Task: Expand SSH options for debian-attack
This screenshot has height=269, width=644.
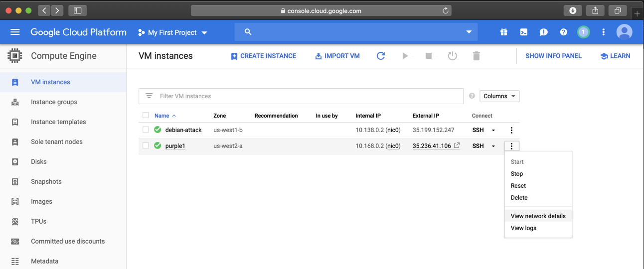Action: pos(493,130)
